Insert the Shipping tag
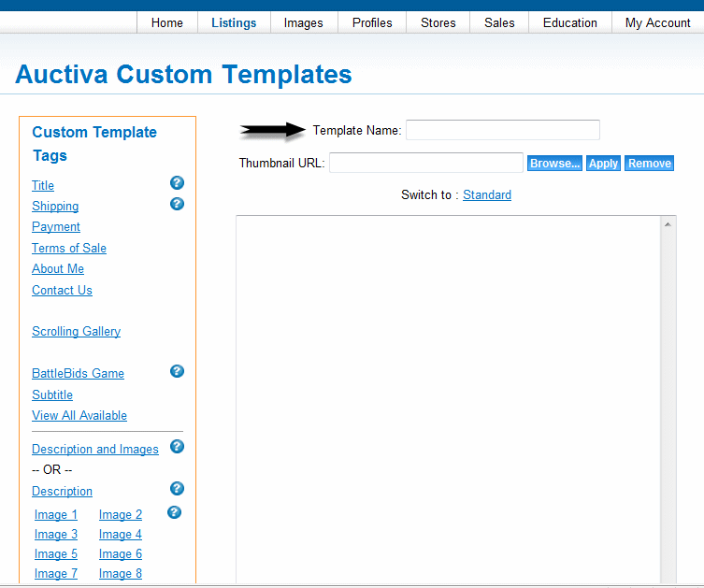 click(x=55, y=206)
